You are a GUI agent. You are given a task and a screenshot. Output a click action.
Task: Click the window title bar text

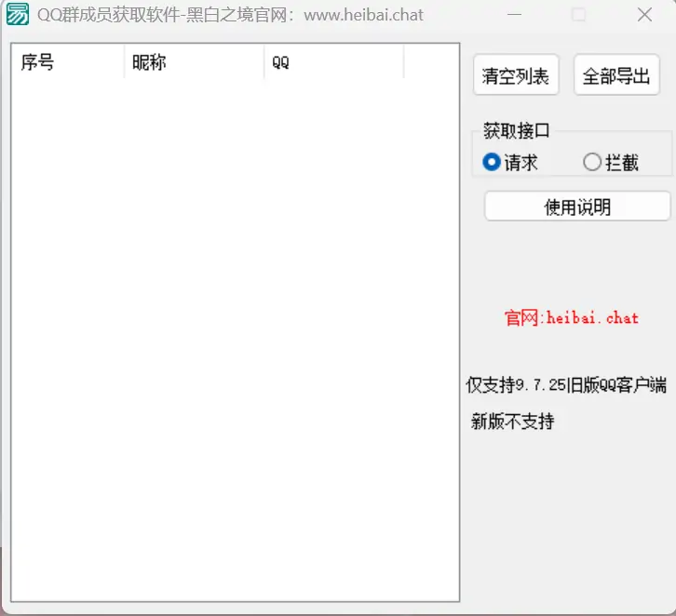[x=230, y=15]
